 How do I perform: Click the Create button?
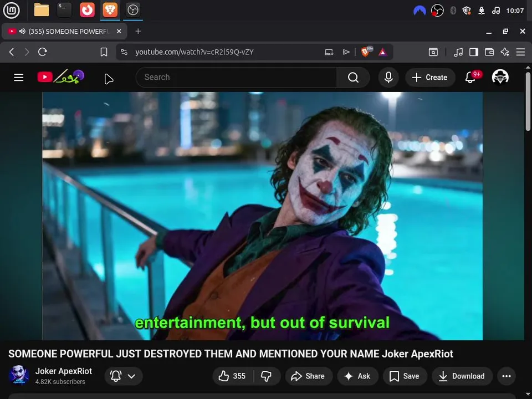(x=430, y=78)
